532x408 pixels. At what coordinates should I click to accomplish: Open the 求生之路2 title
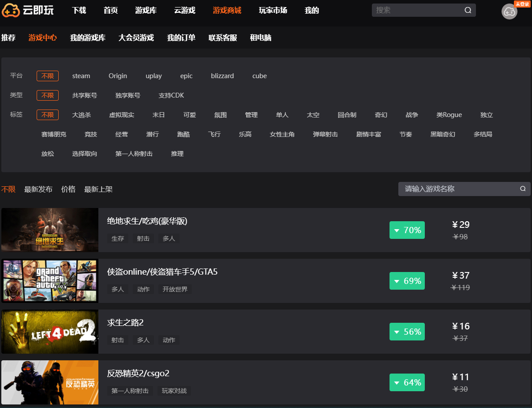(x=125, y=323)
